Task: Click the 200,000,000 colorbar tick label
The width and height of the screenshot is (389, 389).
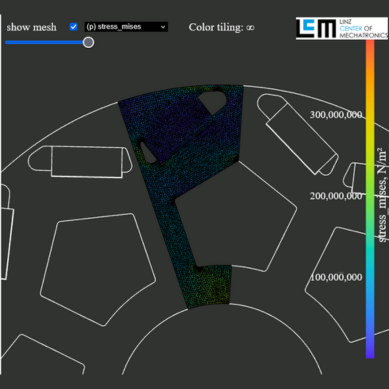Action: 336,196
